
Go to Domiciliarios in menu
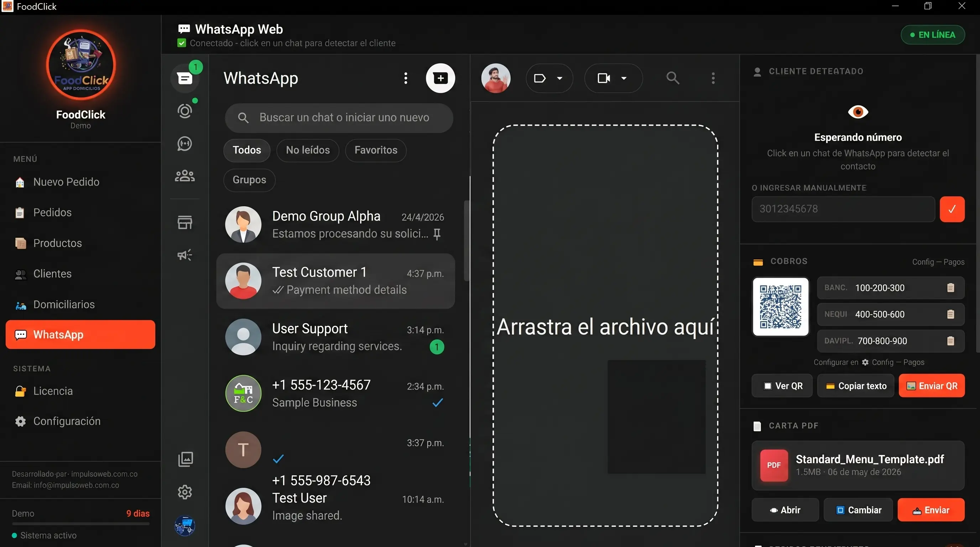[x=80, y=305]
